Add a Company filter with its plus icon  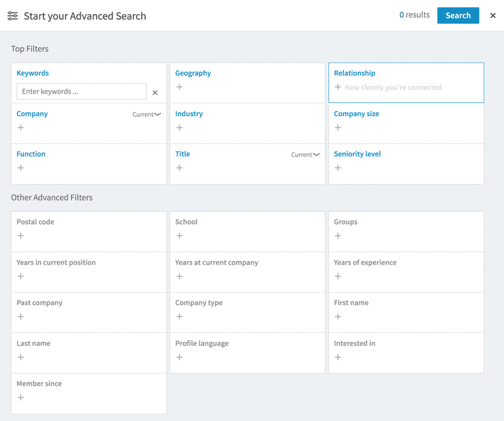click(x=21, y=128)
